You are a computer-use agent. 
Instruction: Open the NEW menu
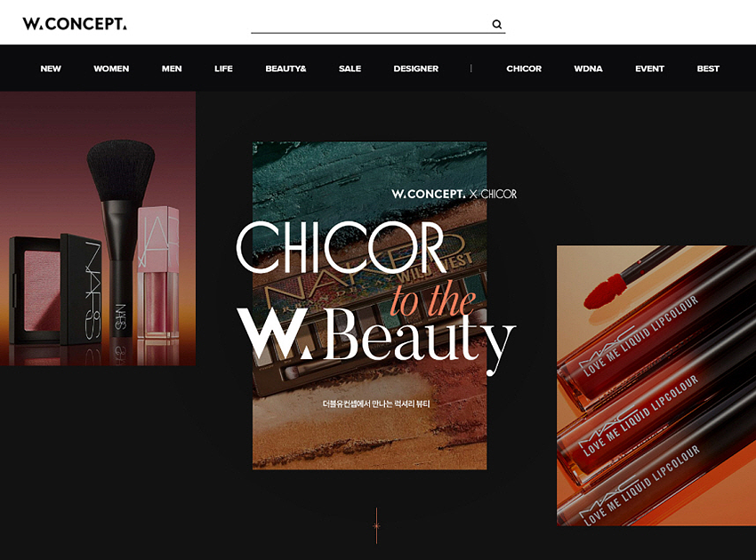click(51, 68)
